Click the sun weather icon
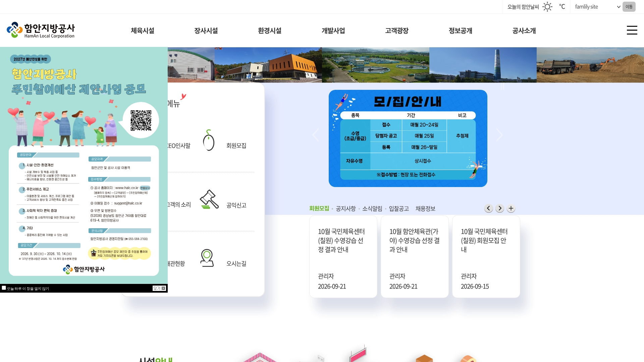644x362 pixels. tap(547, 7)
